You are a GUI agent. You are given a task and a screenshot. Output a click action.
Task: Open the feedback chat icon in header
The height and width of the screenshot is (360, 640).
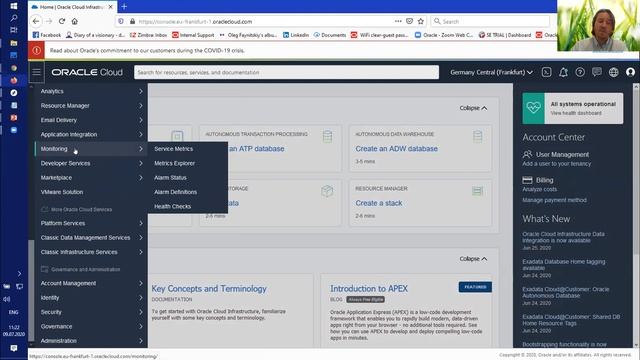[x=597, y=72]
